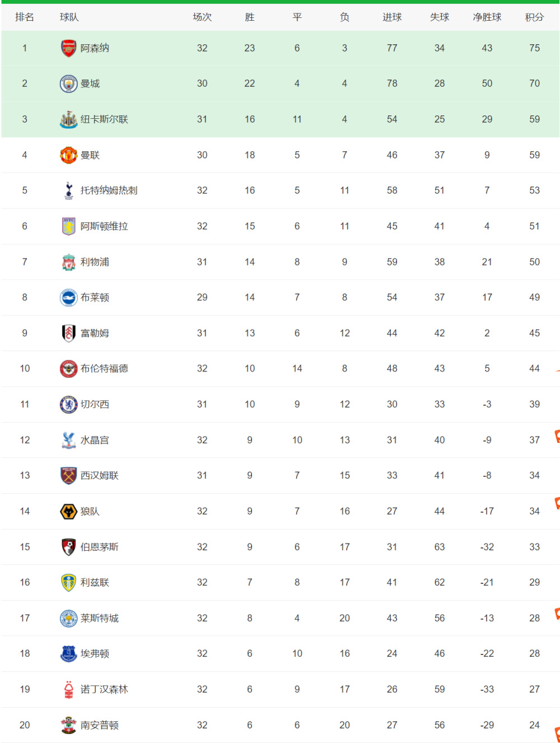Screen dimensions: 560x743
Task: Open the 布莱顿 team link
Action: tap(95, 298)
